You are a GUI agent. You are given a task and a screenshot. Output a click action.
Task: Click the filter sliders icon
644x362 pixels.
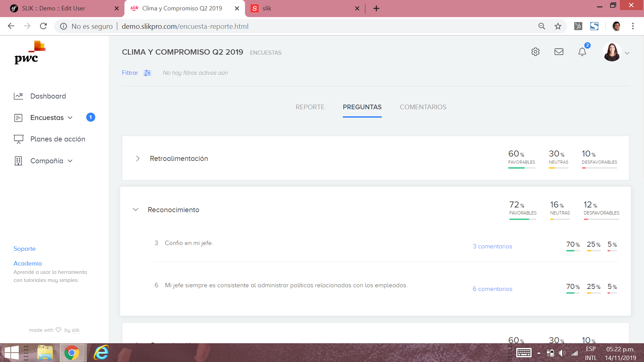point(147,73)
